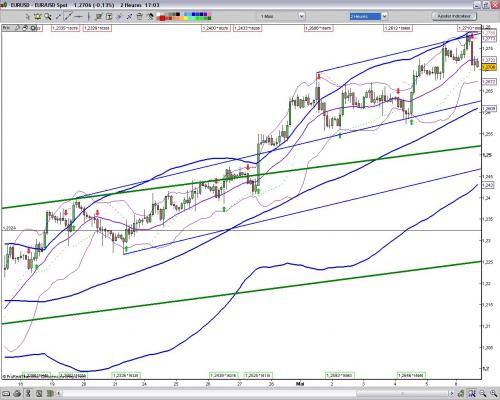
Task: Pick the red color swatch
Action: (x=162, y=18)
